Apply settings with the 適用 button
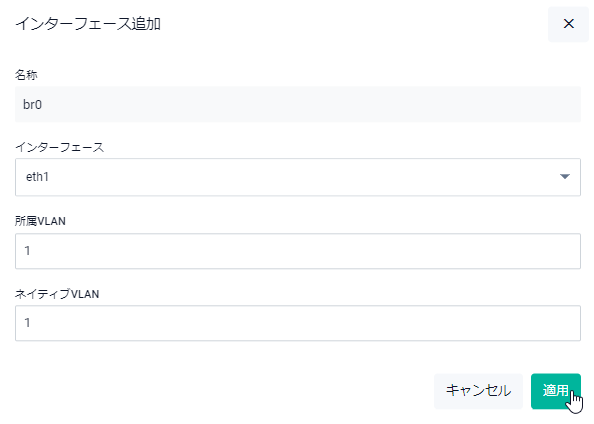 tap(555, 391)
